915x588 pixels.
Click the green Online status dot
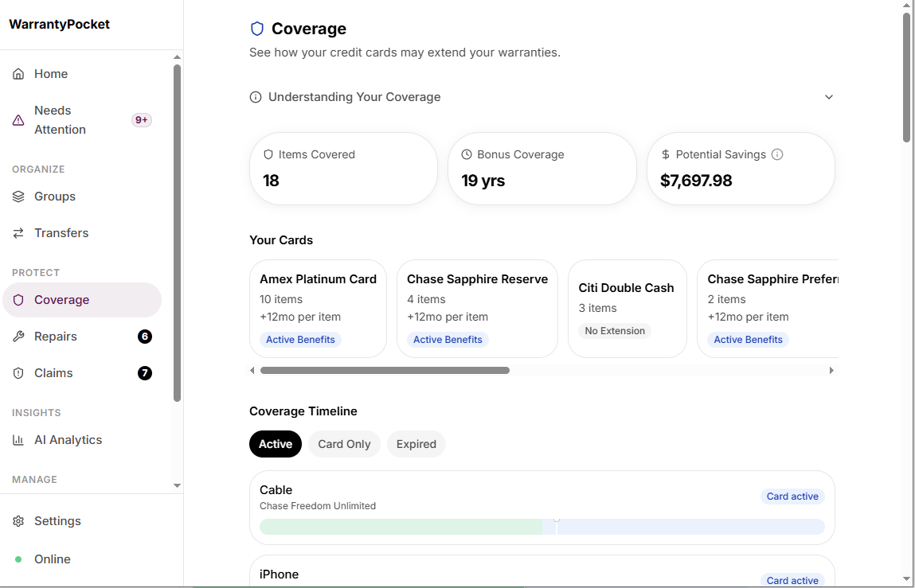click(x=18, y=559)
